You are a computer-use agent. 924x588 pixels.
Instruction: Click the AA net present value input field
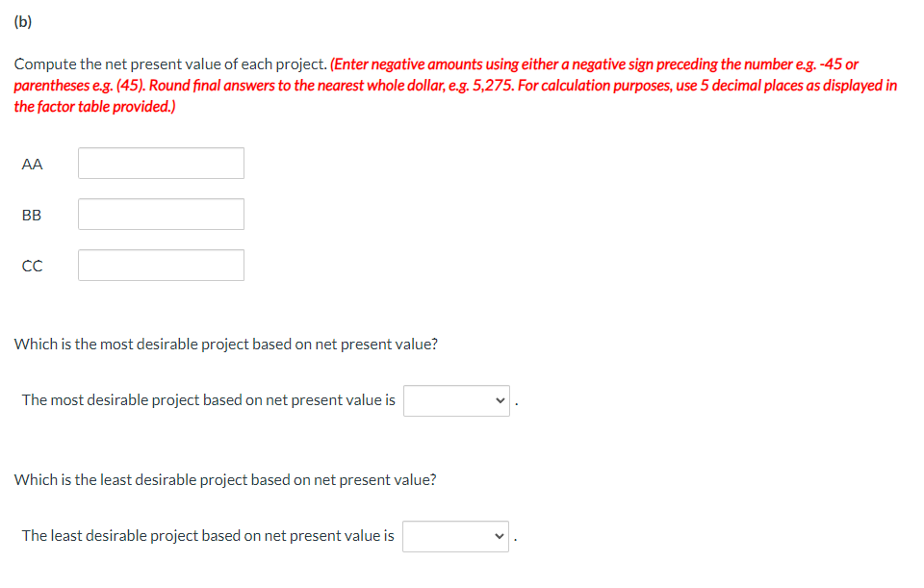click(160, 163)
